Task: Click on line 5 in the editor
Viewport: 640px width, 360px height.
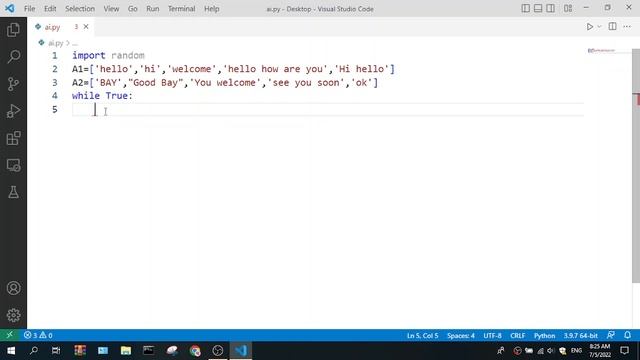Action: click(x=327, y=109)
